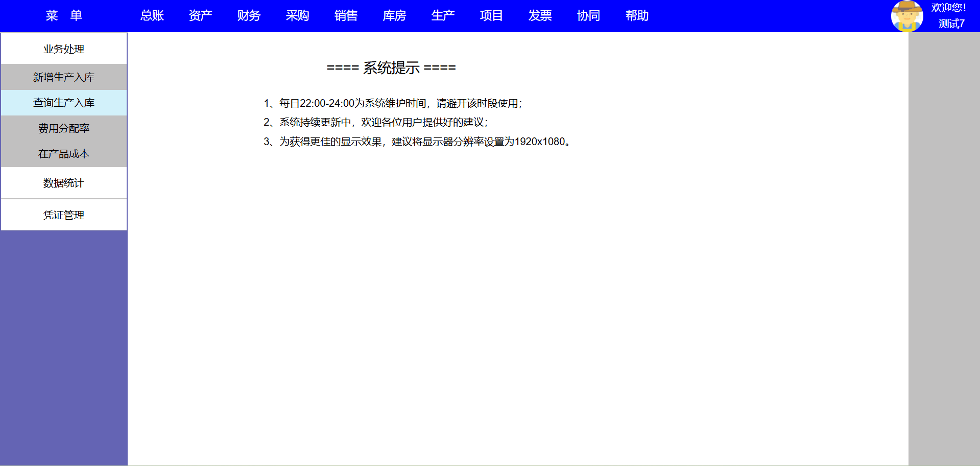Select the 生产 navigation item
980x466 pixels.
(443, 16)
